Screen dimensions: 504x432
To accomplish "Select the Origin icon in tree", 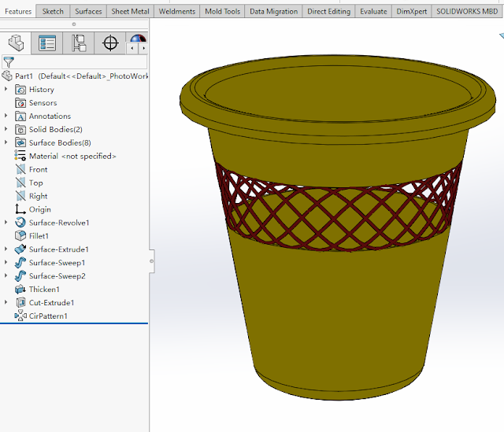I will tap(21, 209).
